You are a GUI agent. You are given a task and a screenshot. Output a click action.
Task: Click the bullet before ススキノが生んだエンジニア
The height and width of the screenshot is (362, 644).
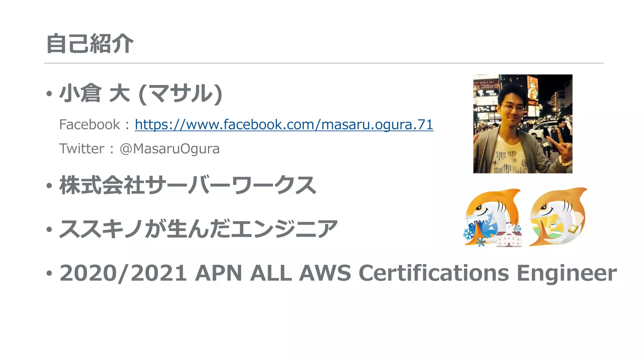[x=49, y=229]
